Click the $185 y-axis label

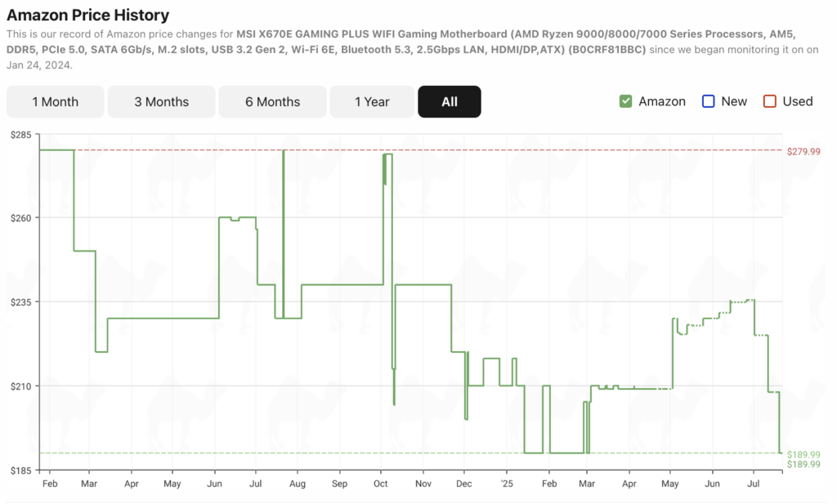20,471
